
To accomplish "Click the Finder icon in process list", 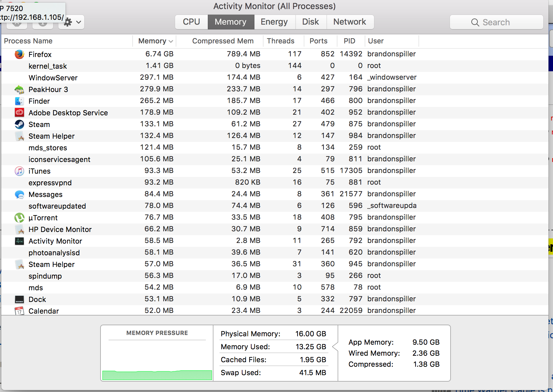I will (x=19, y=101).
